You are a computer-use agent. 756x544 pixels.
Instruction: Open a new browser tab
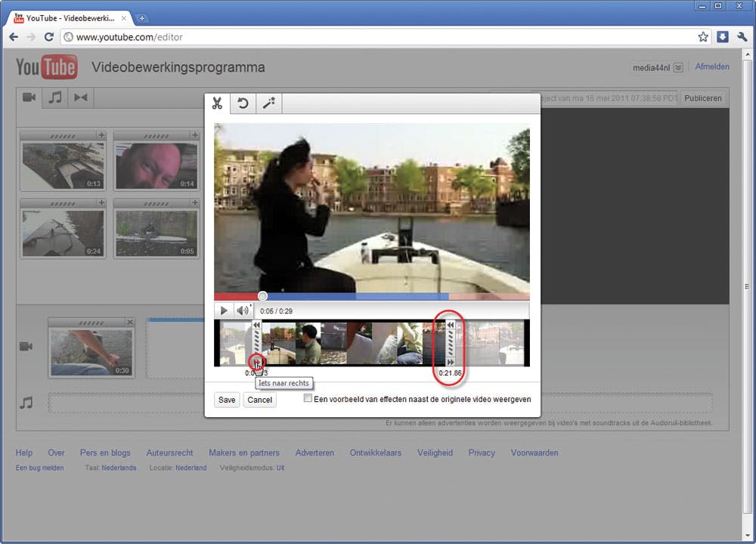click(x=142, y=18)
